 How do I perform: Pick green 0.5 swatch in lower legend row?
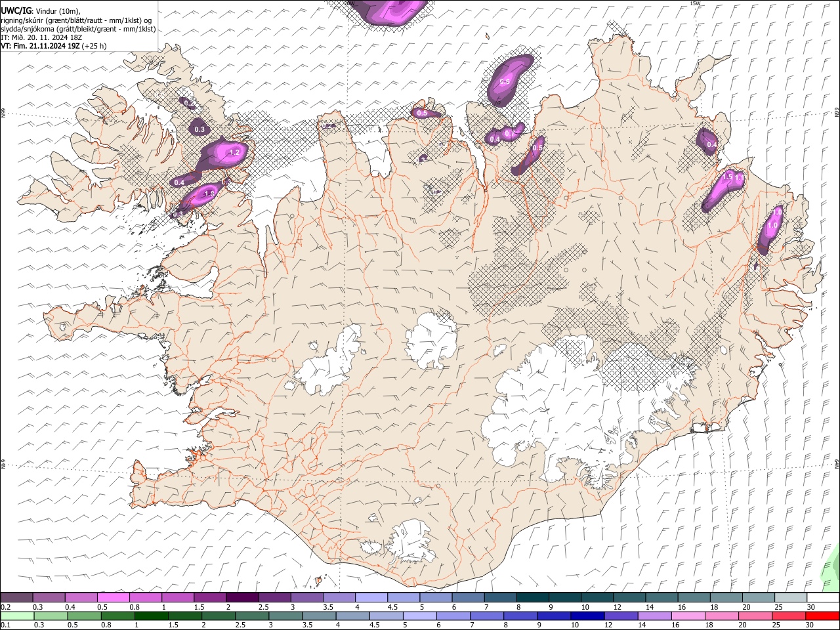tap(84, 616)
